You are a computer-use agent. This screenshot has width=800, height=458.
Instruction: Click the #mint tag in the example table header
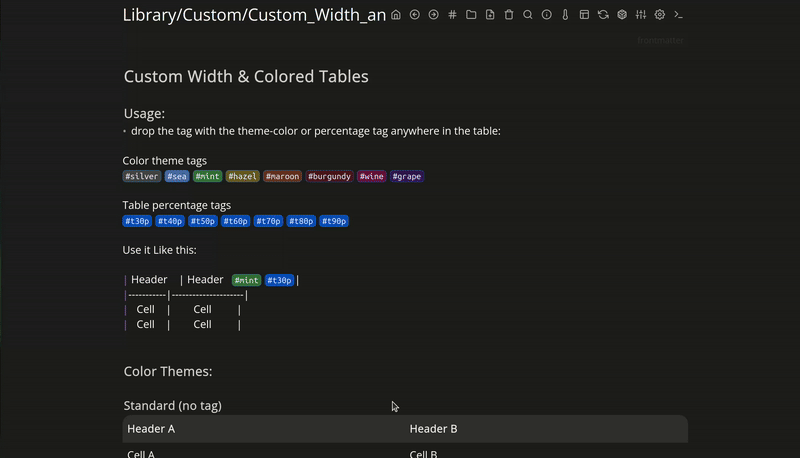[x=246, y=281]
